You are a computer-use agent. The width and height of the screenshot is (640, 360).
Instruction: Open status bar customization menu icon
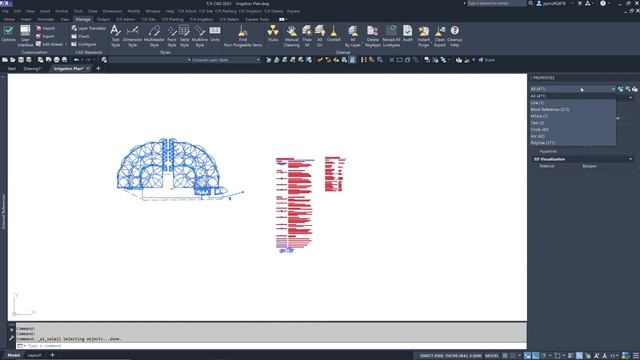point(636,356)
